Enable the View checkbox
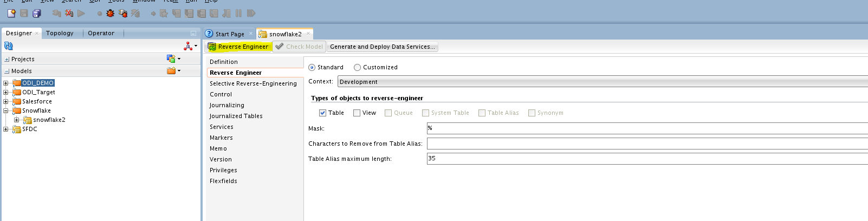Image resolution: width=868 pixels, height=221 pixels. click(357, 113)
